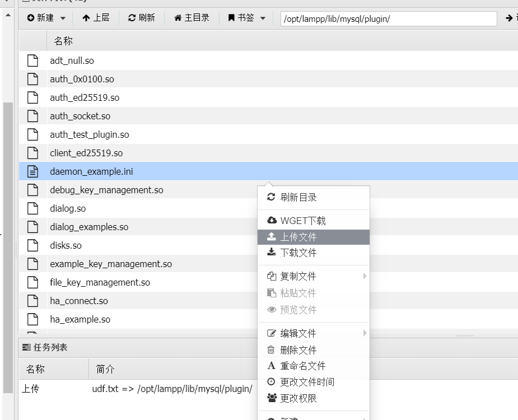The height and width of the screenshot is (420, 518).
Task: Click task text udf.txt => /opt/lampp/lib/mysql/plugin/
Action: coord(172,389)
